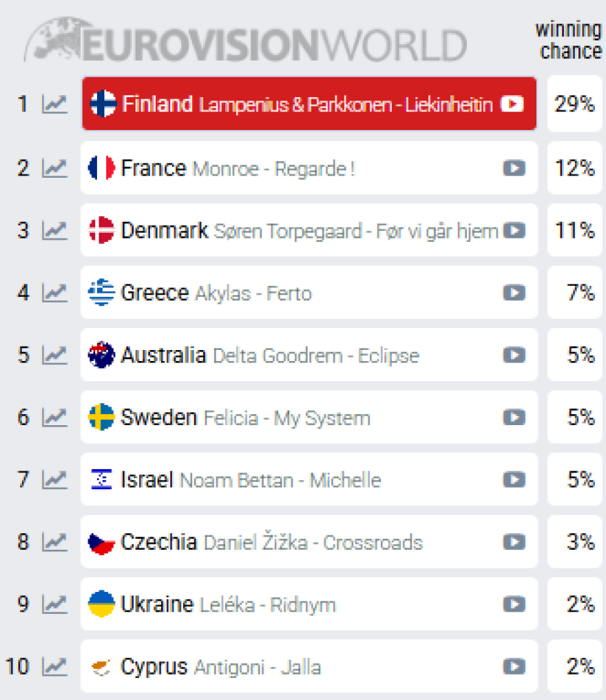This screenshot has width=606, height=700.
Task: Click the rank number 1 beside Finland
Action: tap(23, 104)
